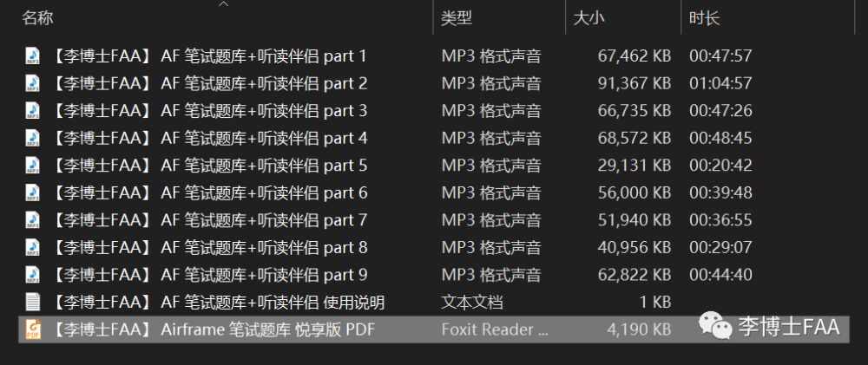The image size is (868, 365).
Task: Sort by the 类型 column header
Action: point(457,18)
